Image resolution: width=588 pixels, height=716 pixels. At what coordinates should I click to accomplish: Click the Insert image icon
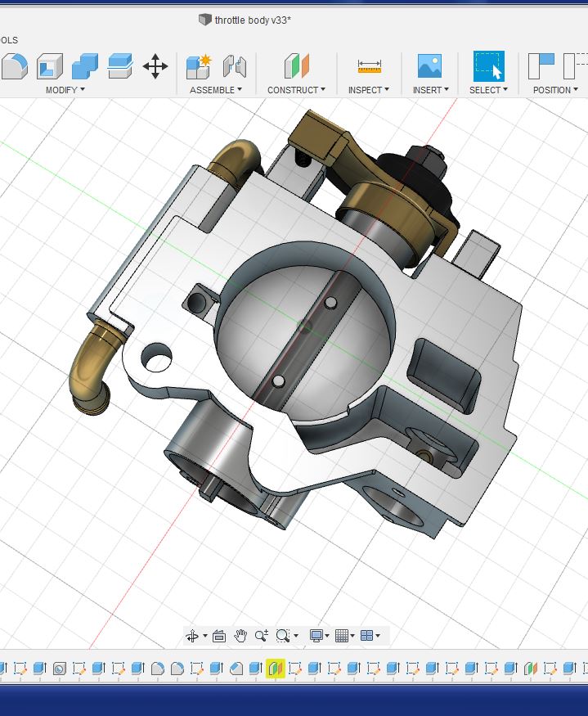click(429, 65)
